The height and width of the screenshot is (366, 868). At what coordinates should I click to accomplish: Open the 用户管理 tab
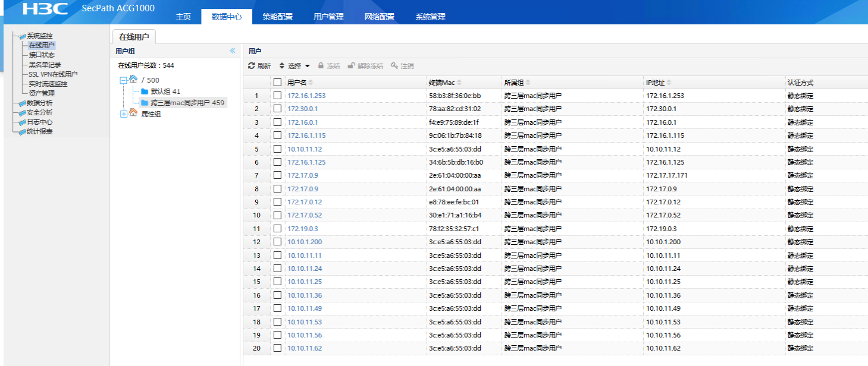(x=328, y=17)
